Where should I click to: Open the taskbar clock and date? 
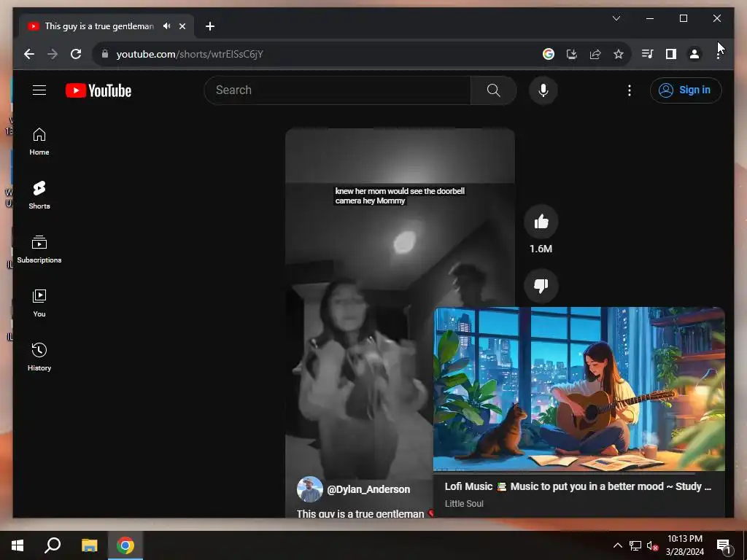coord(684,545)
